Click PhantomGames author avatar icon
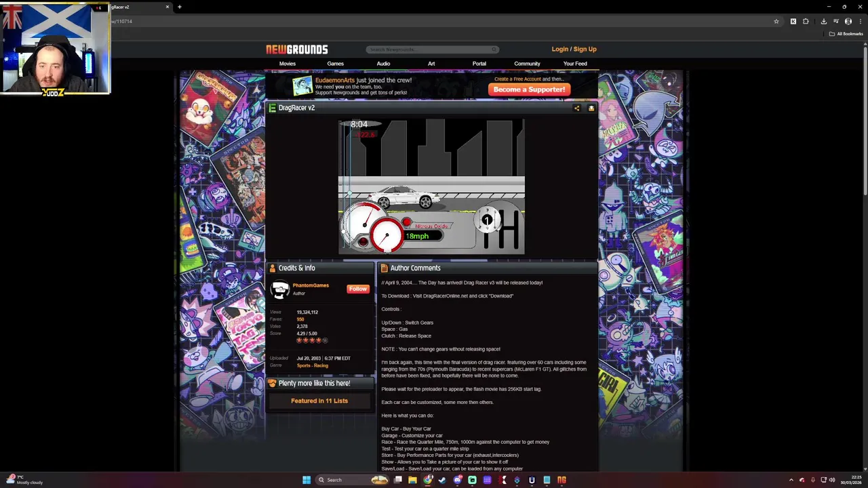868x488 pixels. point(279,289)
